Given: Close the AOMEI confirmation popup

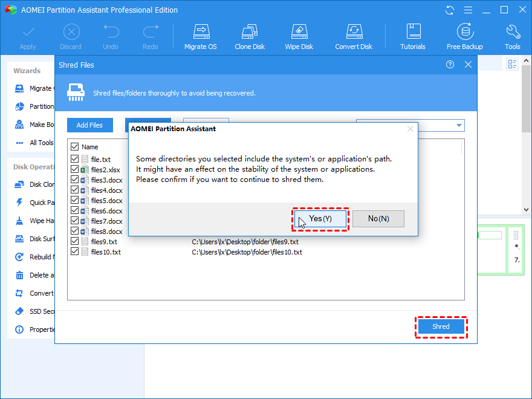Looking at the screenshot, I should pyautogui.click(x=410, y=129).
